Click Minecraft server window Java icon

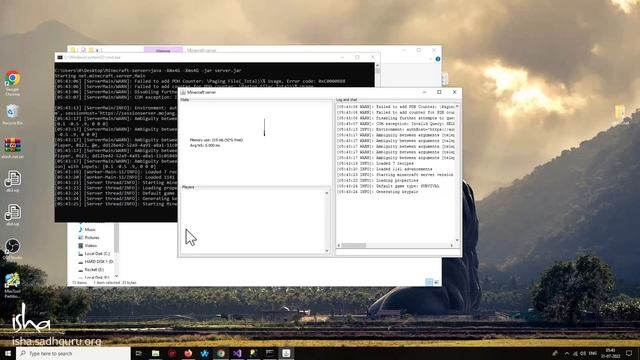[x=183, y=93]
